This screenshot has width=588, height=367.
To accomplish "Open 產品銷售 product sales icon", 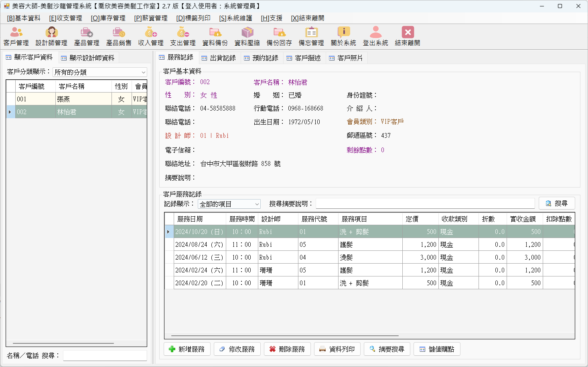I will pos(119,36).
